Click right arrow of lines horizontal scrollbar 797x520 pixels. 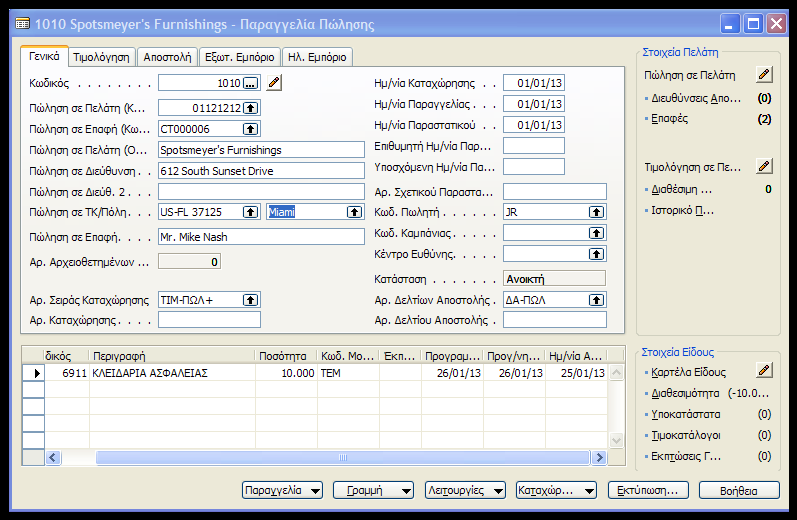click(599, 457)
